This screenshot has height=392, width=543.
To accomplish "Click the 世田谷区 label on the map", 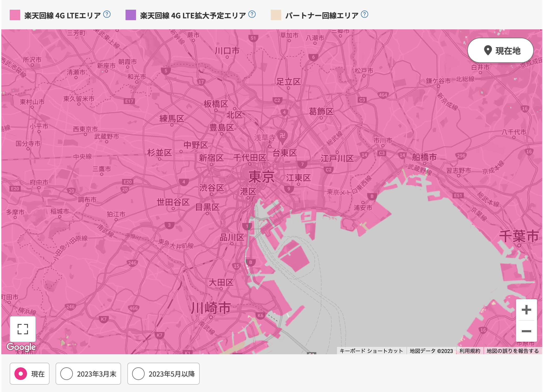I will pyautogui.click(x=173, y=202).
